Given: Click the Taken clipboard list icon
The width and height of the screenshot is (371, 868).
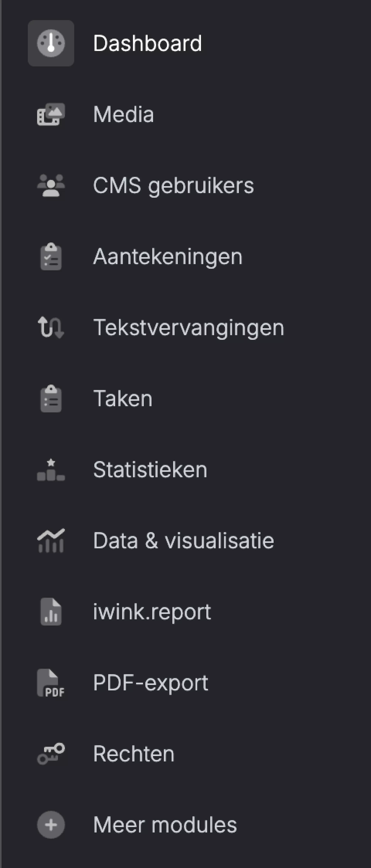Looking at the screenshot, I should click(x=51, y=399).
